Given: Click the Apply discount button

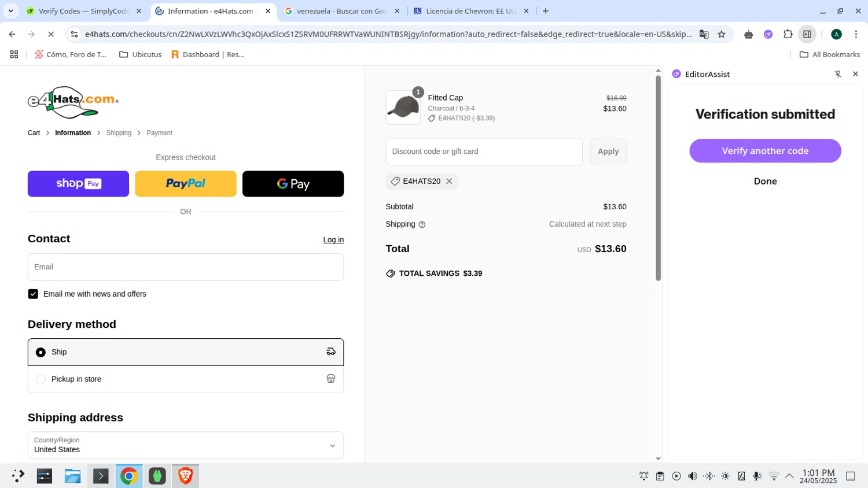Looking at the screenshot, I should [x=608, y=151].
